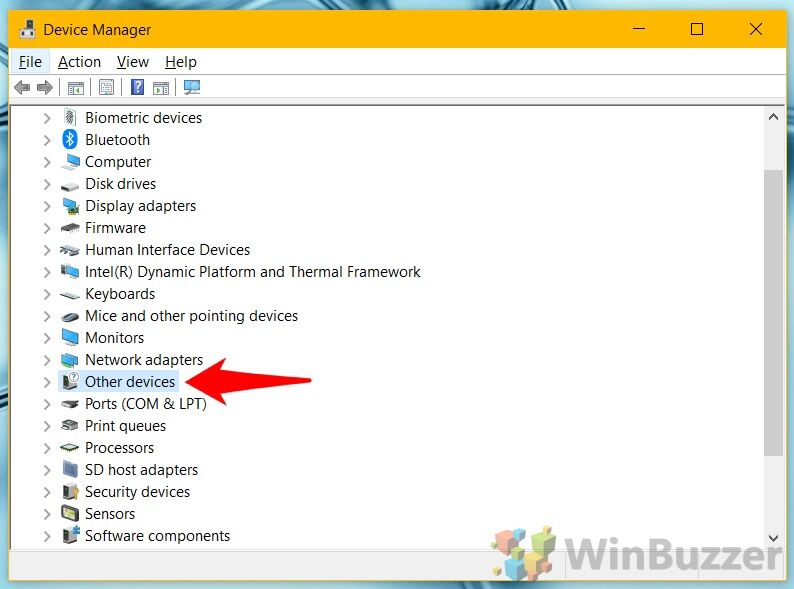The height and width of the screenshot is (589, 794).
Task: Open the Help menu
Action: pyautogui.click(x=181, y=62)
